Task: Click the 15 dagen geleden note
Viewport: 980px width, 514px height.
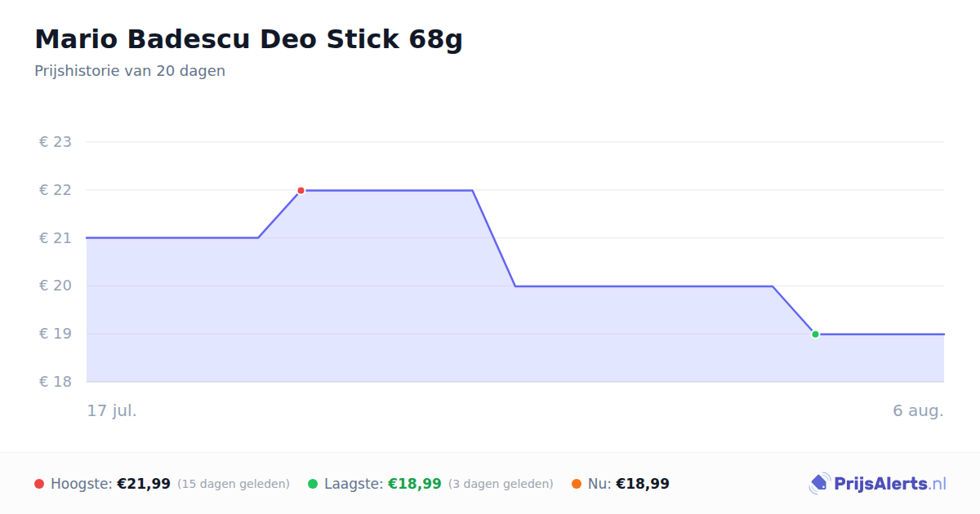Action: coord(234,484)
